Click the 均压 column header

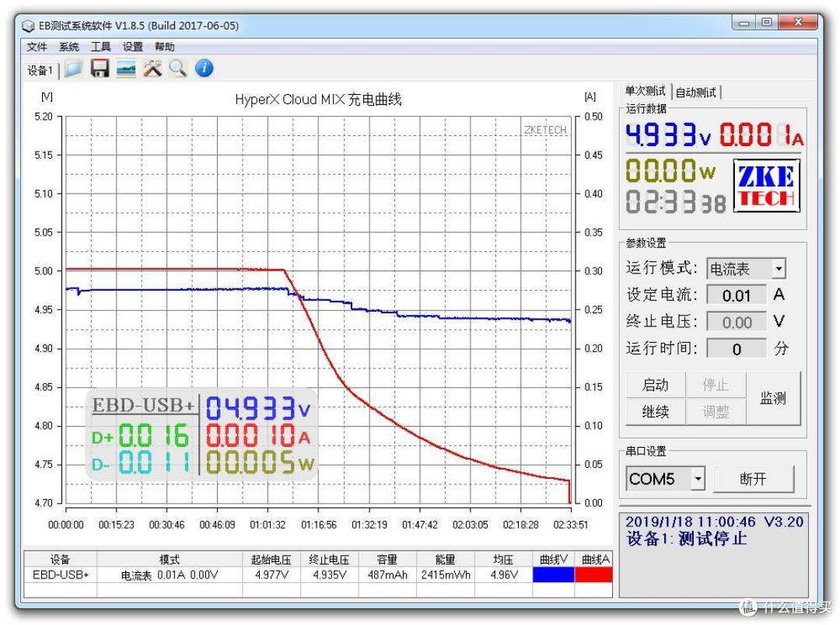(503, 559)
